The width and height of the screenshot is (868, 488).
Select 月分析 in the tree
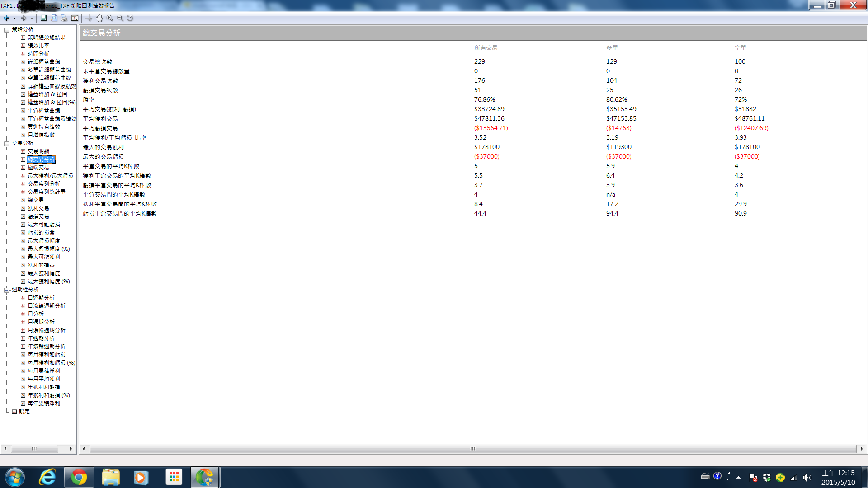click(x=36, y=314)
